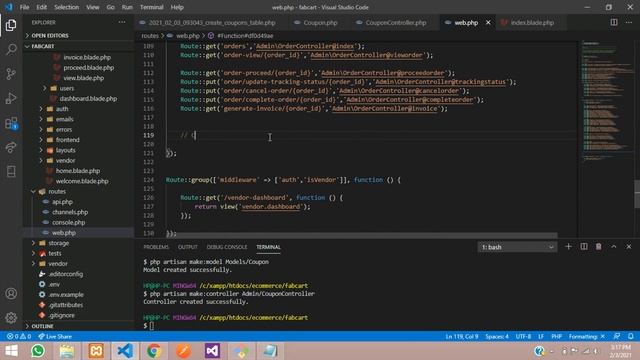Viewport: 640px width, 360px height.
Task: Expand the Outline section
Action: 42,326
